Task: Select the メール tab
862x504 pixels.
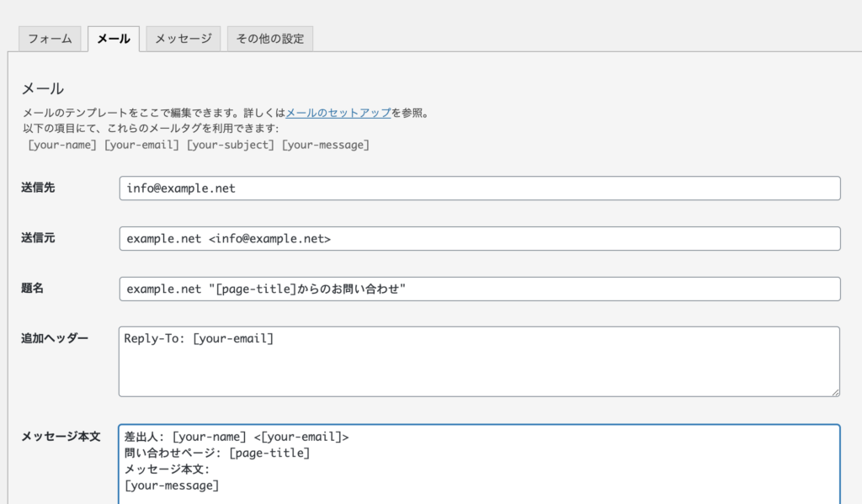Action: click(x=113, y=39)
